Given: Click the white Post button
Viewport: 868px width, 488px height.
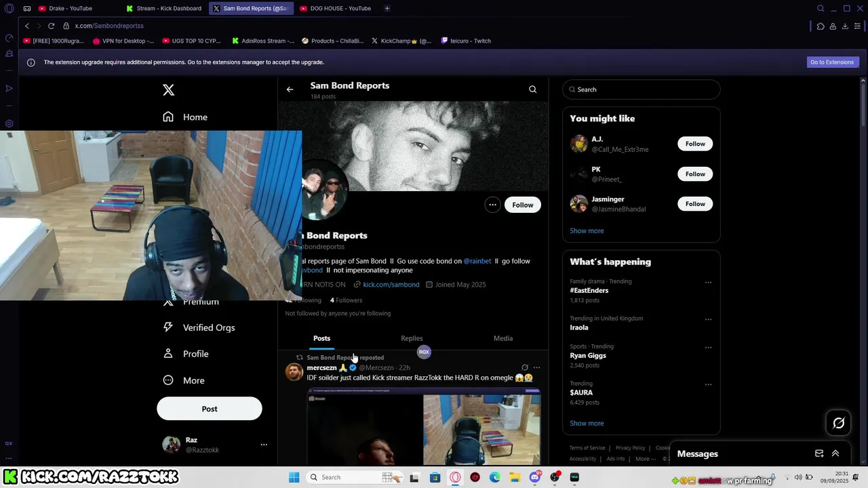Looking at the screenshot, I should click(210, 409).
